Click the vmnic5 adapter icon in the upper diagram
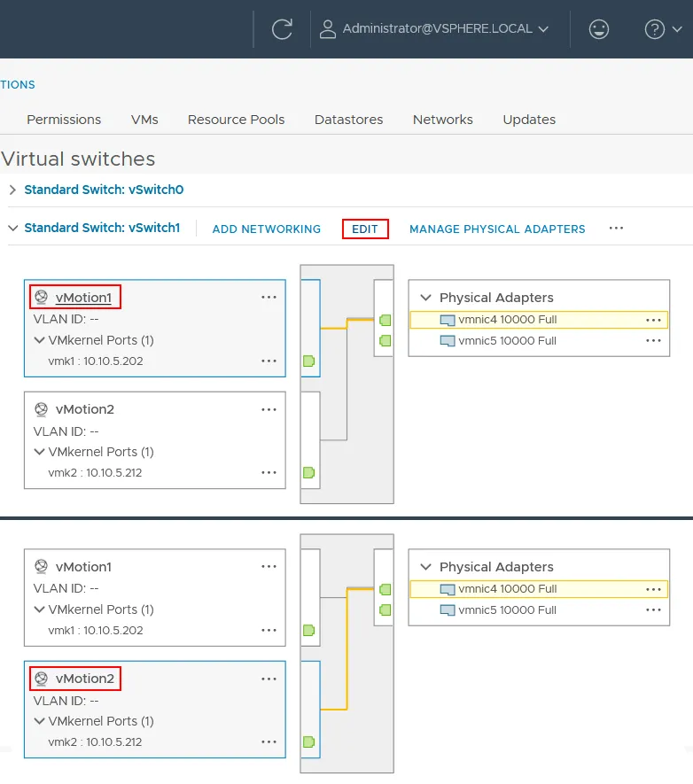 click(x=448, y=341)
